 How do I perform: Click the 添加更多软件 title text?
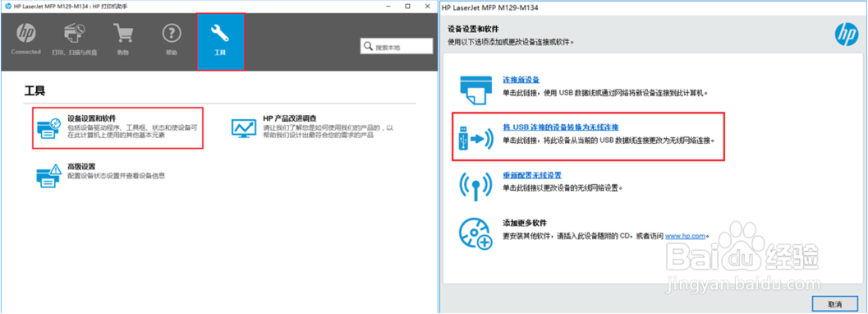coord(525,223)
